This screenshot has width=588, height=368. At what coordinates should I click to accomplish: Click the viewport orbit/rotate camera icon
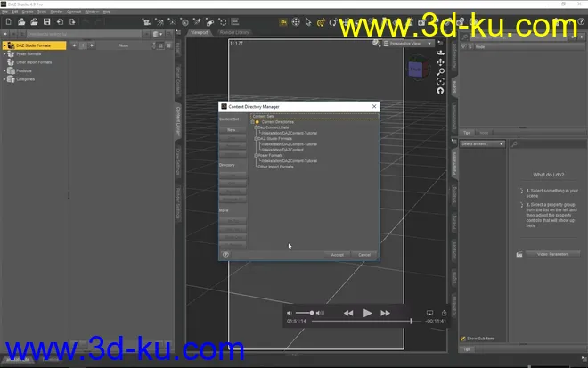pos(439,52)
